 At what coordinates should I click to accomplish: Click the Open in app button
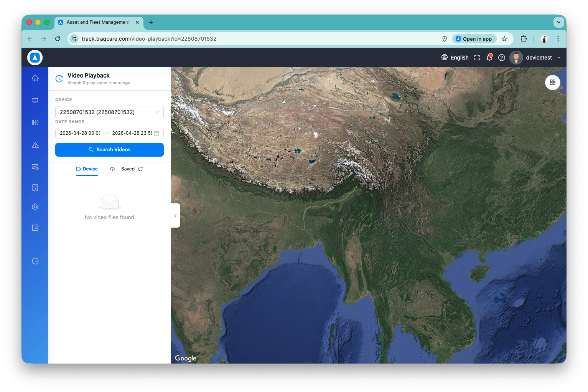pos(474,39)
